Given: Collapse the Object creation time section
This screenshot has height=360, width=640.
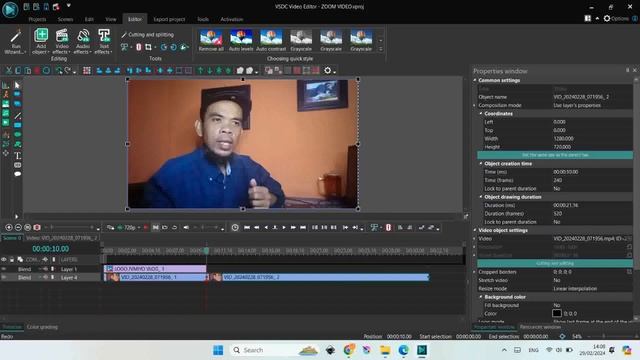Looking at the screenshot, I should tap(481, 163).
